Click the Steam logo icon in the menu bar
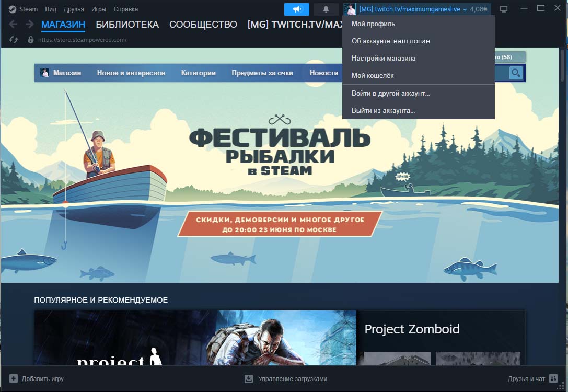Screen dimensions: 568x392 pyautogui.click(x=13, y=9)
